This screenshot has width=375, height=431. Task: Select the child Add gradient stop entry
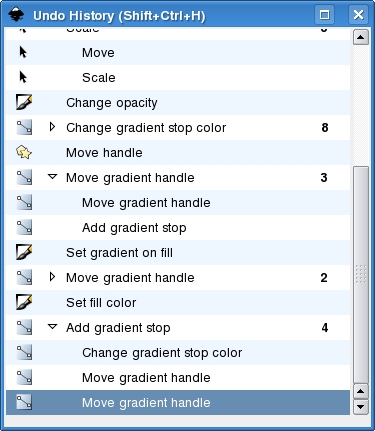click(178, 228)
